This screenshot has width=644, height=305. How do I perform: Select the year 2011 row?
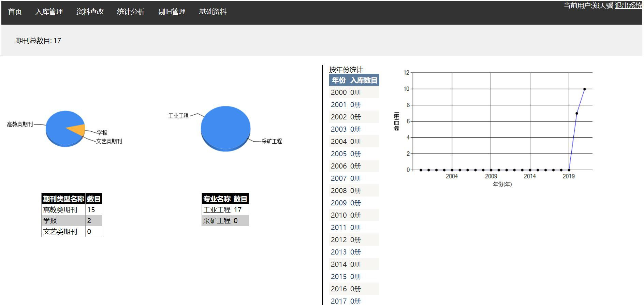tap(354, 228)
